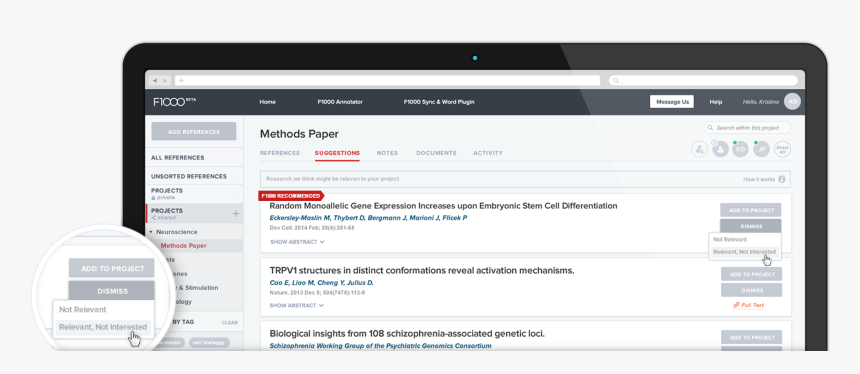Viewport: 860px width, 374px height.
Task: Select the Not Relevant dismiss option
Action: pos(730,240)
